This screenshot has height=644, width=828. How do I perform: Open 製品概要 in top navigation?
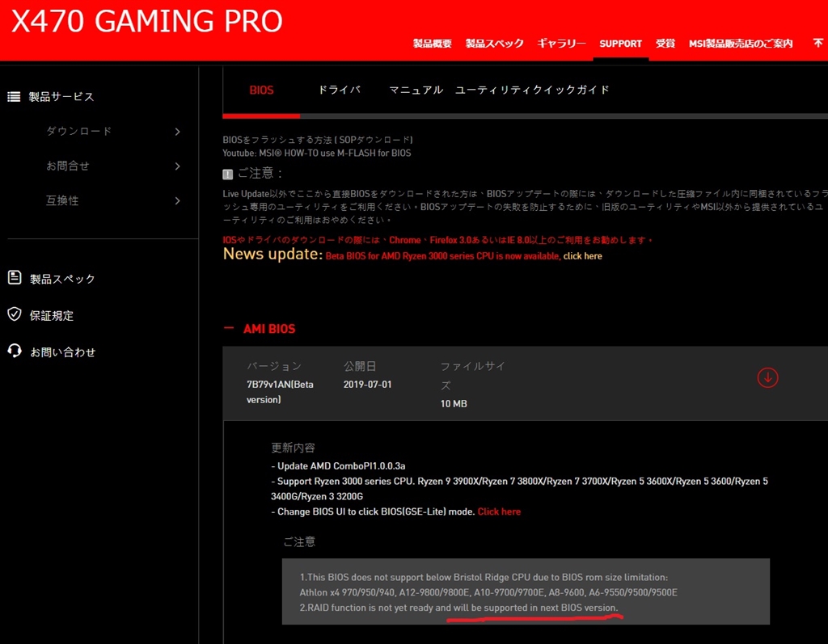point(433,44)
